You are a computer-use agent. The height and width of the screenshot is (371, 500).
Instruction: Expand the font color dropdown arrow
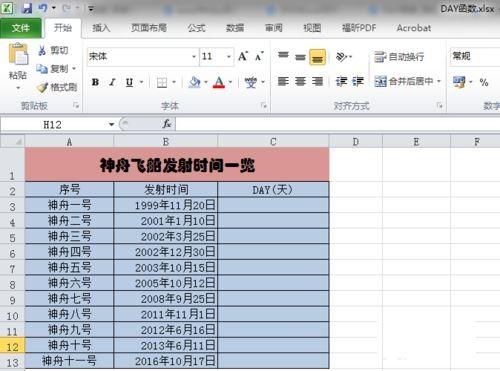point(230,82)
